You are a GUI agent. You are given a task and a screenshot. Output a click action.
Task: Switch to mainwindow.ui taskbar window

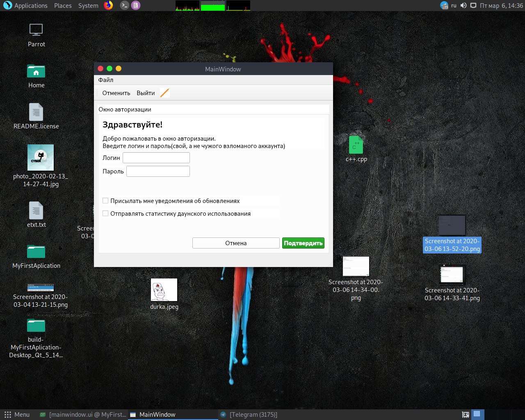83,415
